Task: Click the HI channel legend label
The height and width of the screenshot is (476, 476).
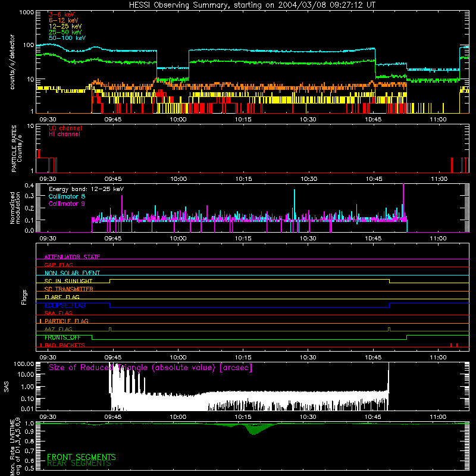Action: (64, 134)
